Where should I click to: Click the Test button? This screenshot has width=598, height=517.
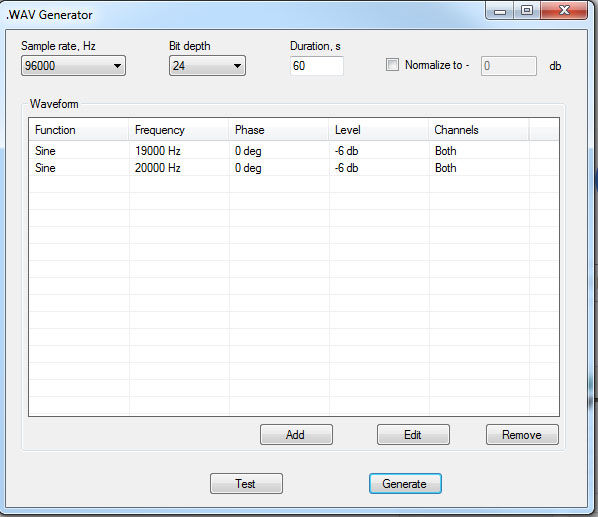click(x=246, y=483)
